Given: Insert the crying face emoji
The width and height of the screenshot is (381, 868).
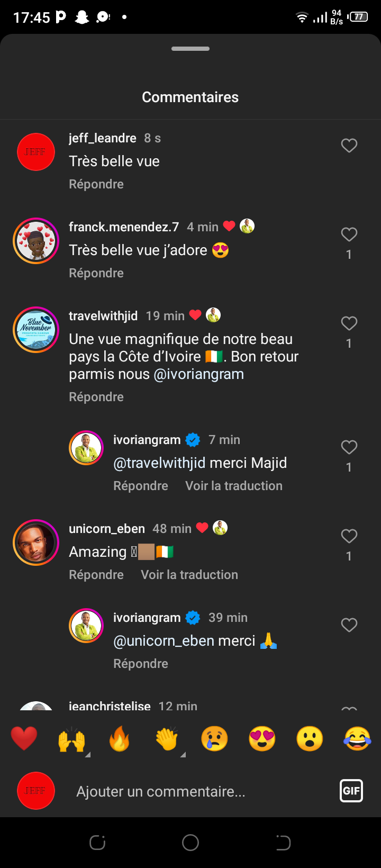Looking at the screenshot, I should click(214, 739).
